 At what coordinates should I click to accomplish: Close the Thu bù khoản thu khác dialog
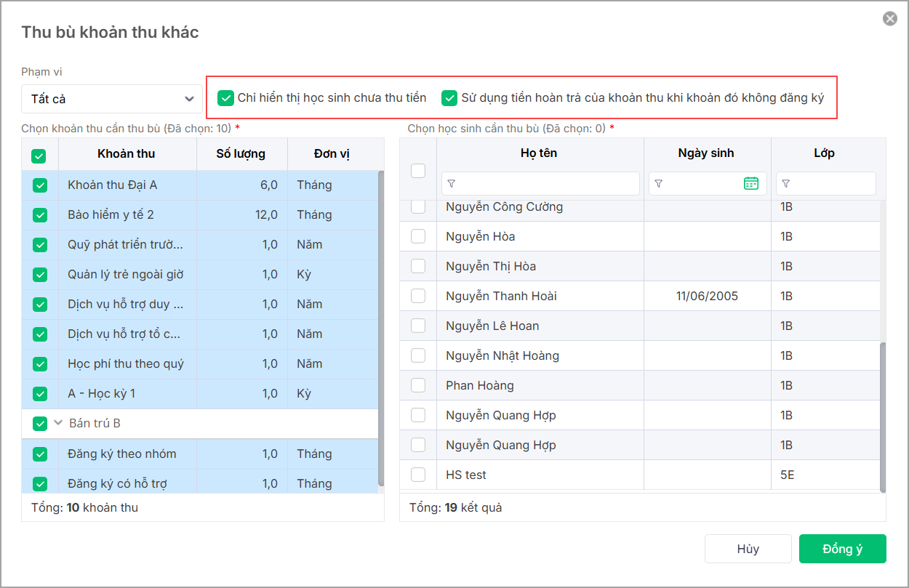[x=889, y=19]
